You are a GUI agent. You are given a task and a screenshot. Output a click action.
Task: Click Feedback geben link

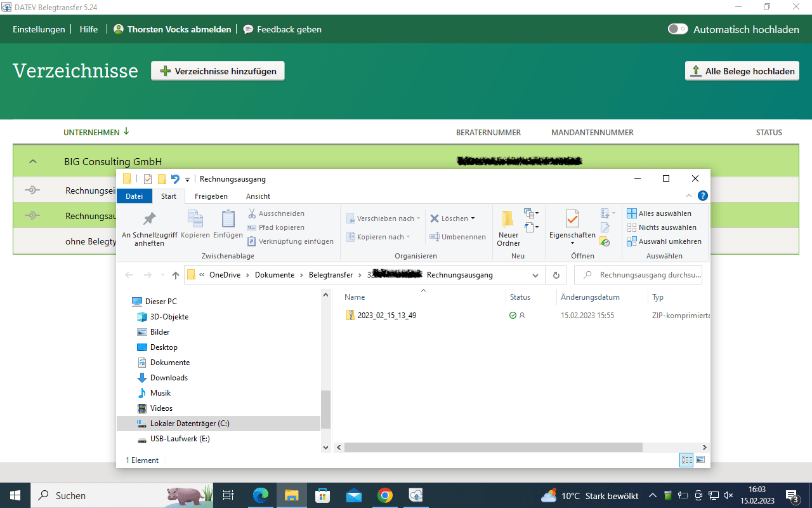(x=282, y=29)
